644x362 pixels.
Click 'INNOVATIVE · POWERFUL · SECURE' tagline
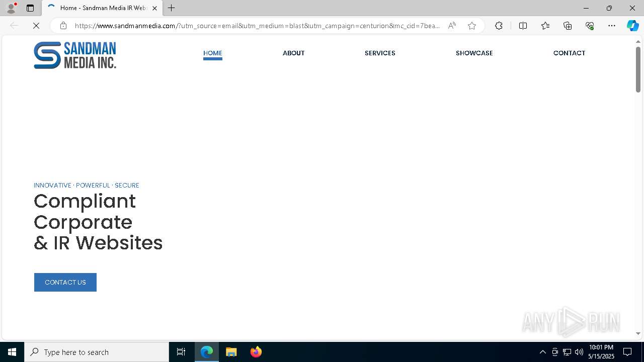click(x=87, y=185)
